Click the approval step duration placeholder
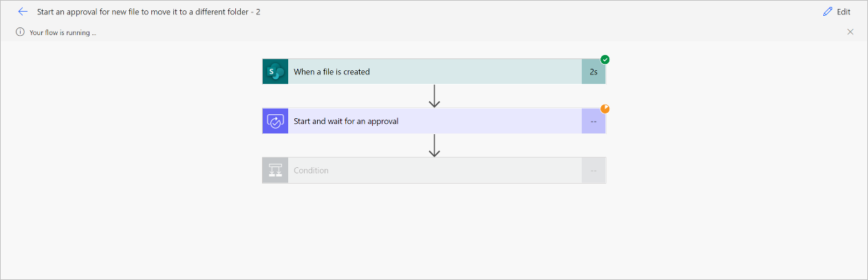This screenshot has height=280, width=868. (594, 121)
